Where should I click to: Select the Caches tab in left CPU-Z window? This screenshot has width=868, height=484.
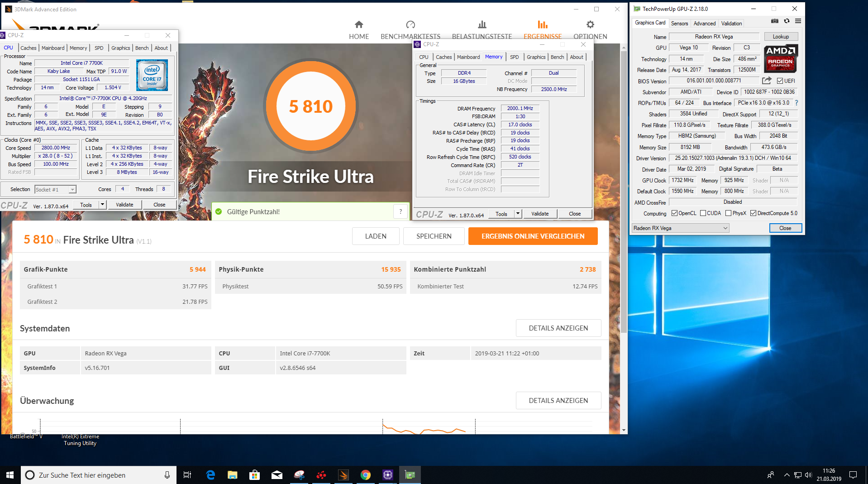click(29, 48)
